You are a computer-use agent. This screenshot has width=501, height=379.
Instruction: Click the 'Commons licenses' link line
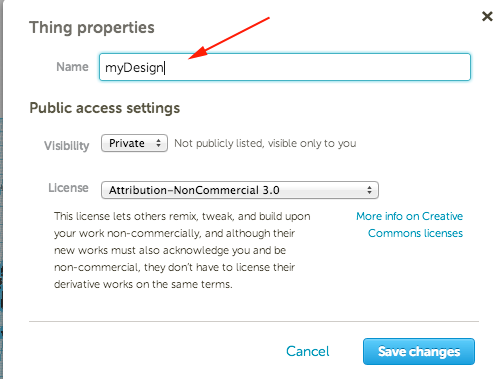(x=415, y=233)
